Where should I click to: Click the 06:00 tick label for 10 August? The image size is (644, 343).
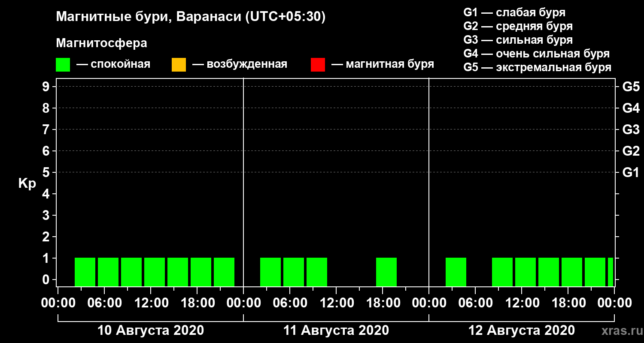point(104,303)
